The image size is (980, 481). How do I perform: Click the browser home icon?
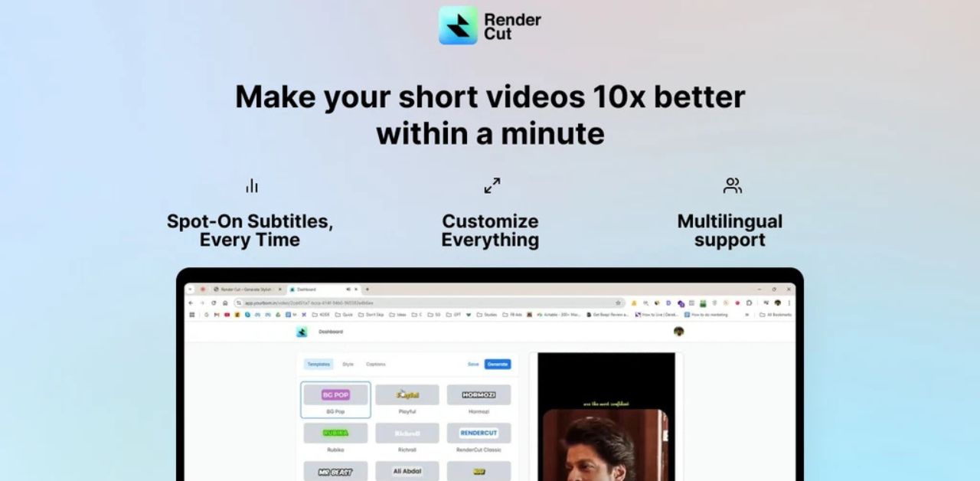(x=224, y=303)
